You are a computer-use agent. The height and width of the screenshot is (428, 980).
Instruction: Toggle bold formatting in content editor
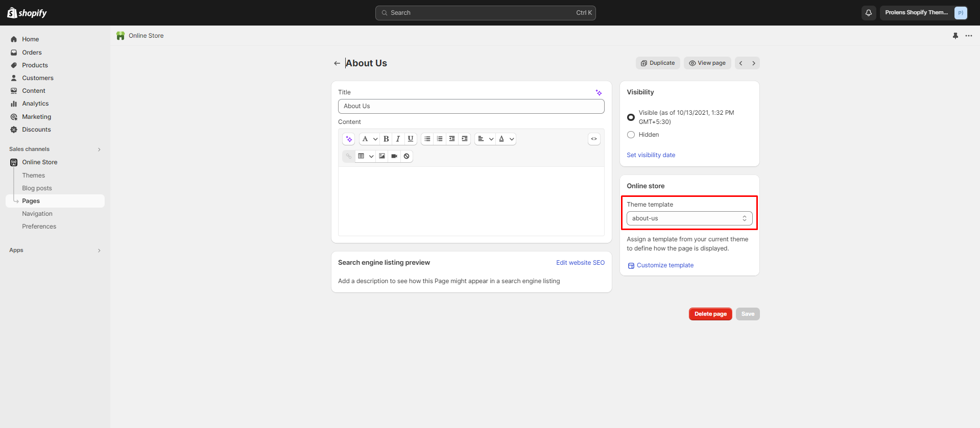click(386, 139)
